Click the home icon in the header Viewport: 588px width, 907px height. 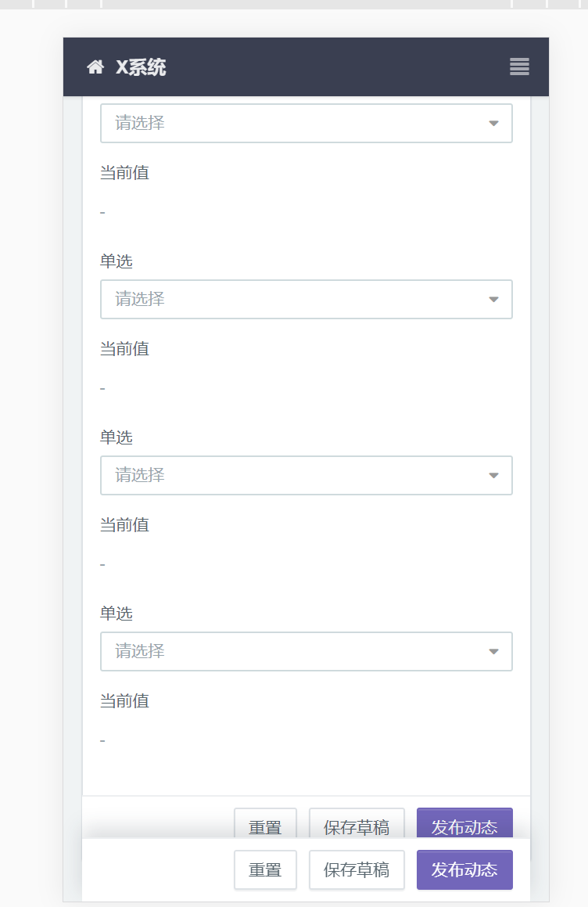click(x=95, y=67)
